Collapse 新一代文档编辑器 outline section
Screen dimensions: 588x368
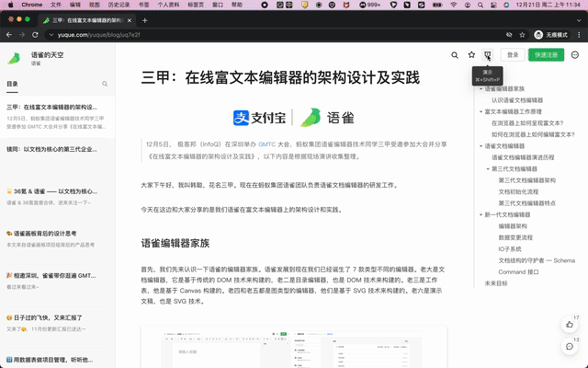pyautogui.click(x=481, y=214)
